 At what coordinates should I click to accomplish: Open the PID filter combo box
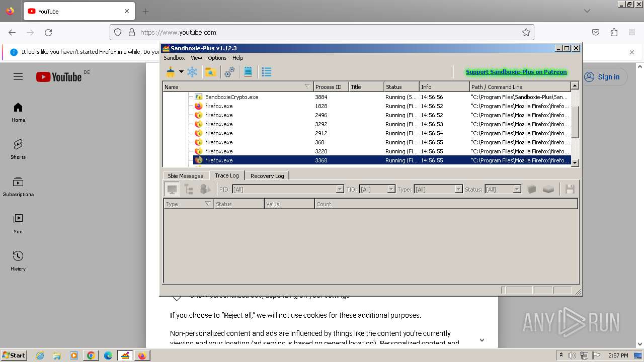pyautogui.click(x=288, y=190)
